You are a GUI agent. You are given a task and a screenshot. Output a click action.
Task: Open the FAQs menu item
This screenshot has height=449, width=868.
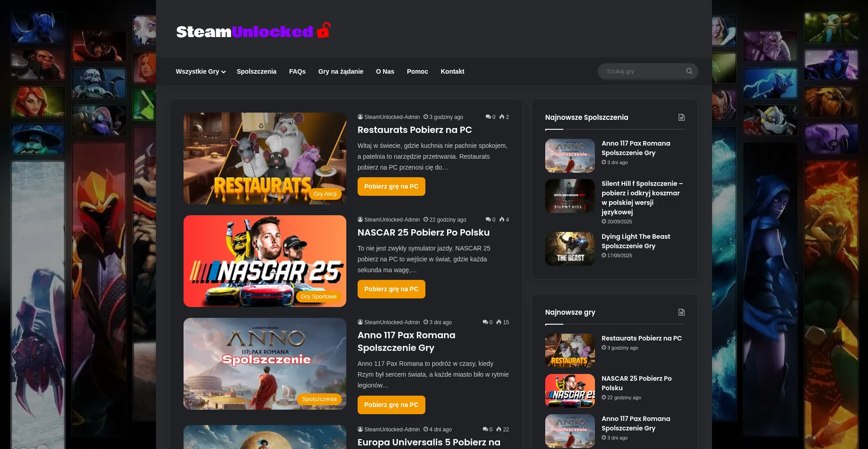coord(297,71)
